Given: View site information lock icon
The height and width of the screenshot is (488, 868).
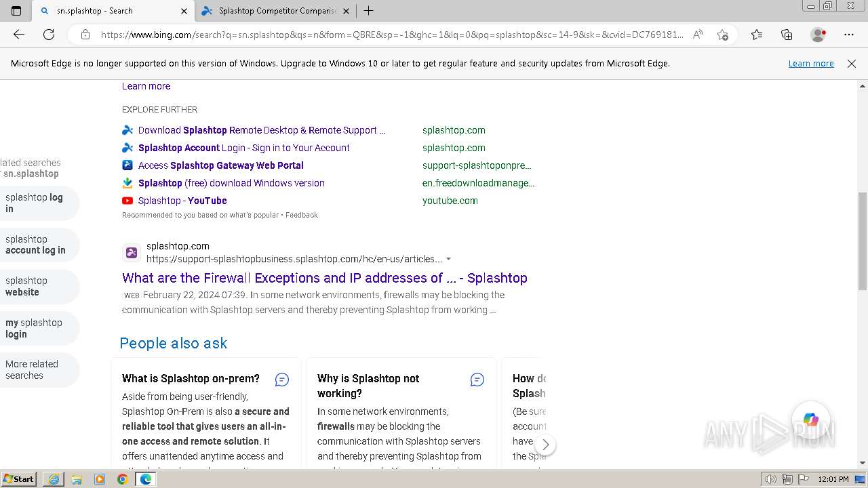Looking at the screenshot, I should point(85,35).
